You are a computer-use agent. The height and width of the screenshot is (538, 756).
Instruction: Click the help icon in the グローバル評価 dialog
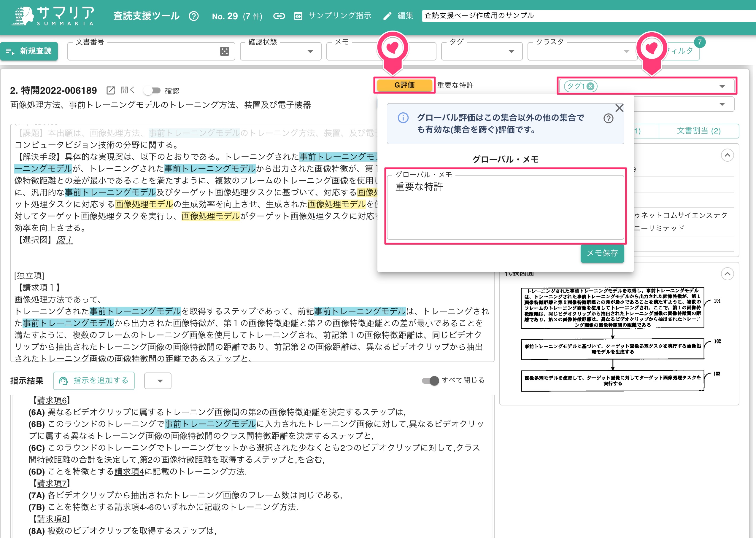(609, 118)
